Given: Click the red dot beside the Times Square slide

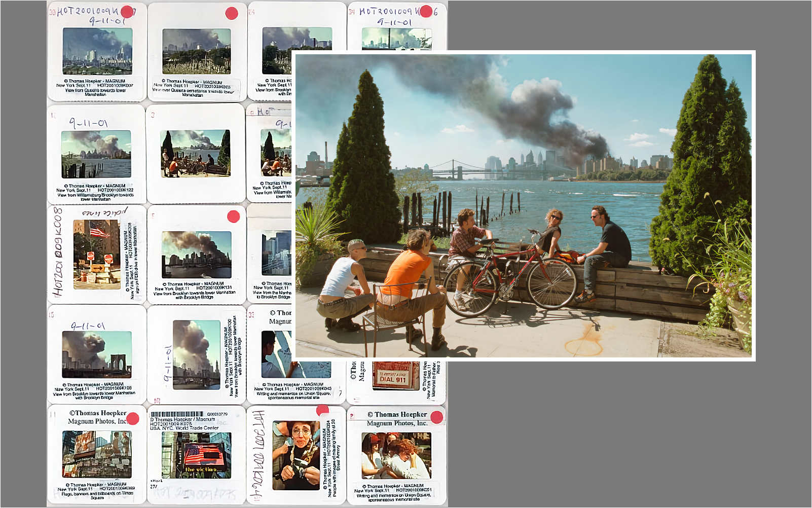Looking at the screenshot, I should coord(133,418).
